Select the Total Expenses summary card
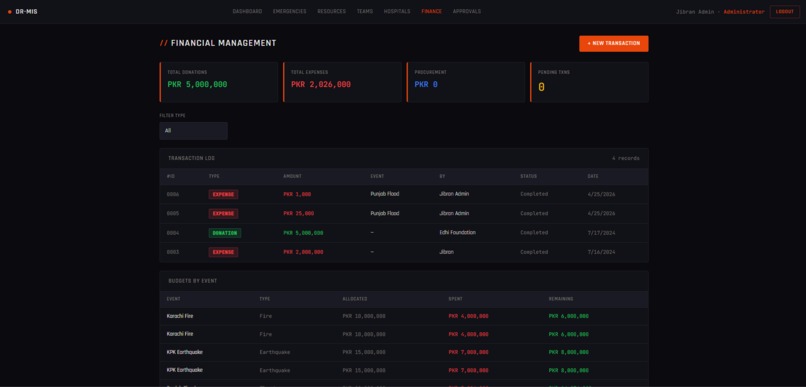The height and width of the screenshot is (387, 806). [342, 82]
